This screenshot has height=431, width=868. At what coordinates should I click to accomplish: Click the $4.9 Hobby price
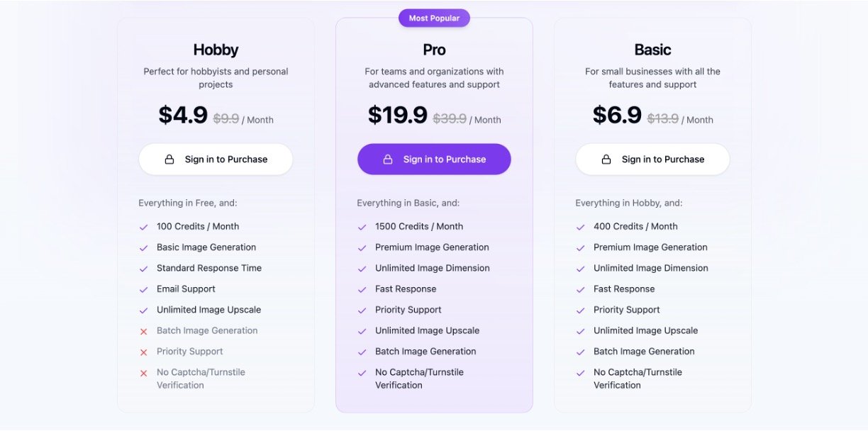[x=183, y=115]
